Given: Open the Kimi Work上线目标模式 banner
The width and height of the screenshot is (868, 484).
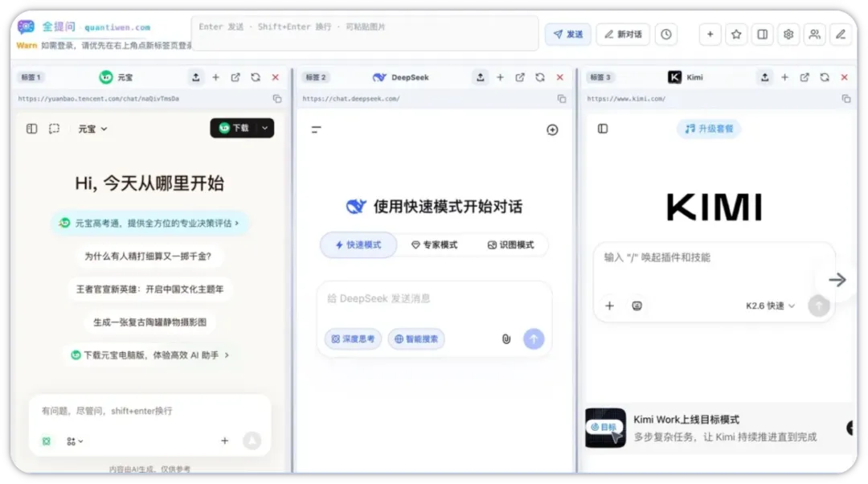Looking at the screenshot, I should point(717,428).
